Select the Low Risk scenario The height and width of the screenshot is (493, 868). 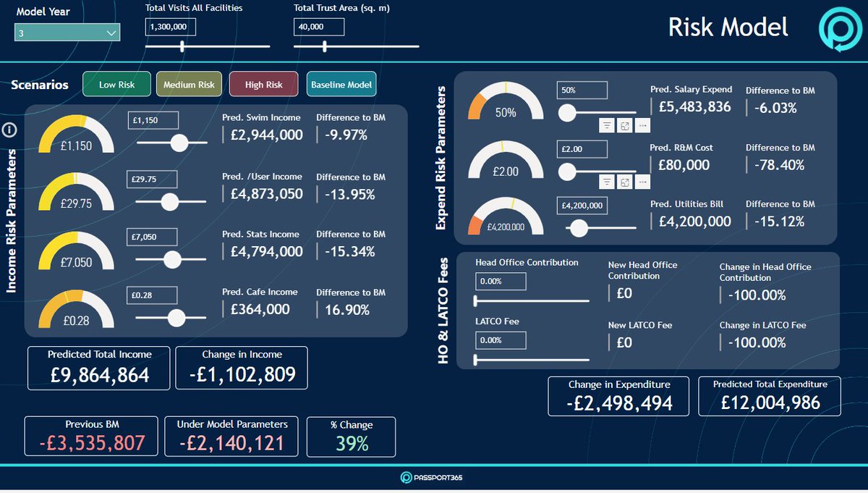pyautogui.click(x=116, y=84)
